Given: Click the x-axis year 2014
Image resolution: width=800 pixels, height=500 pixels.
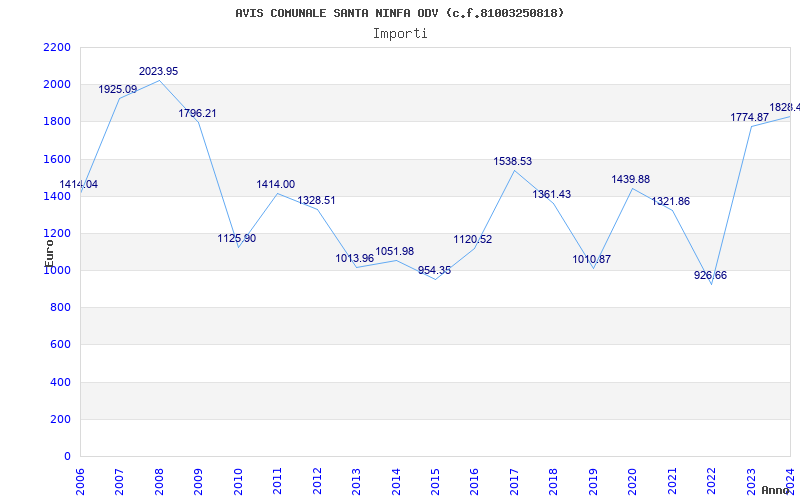Looking at the screenshot, I should [x=395, y=482].
